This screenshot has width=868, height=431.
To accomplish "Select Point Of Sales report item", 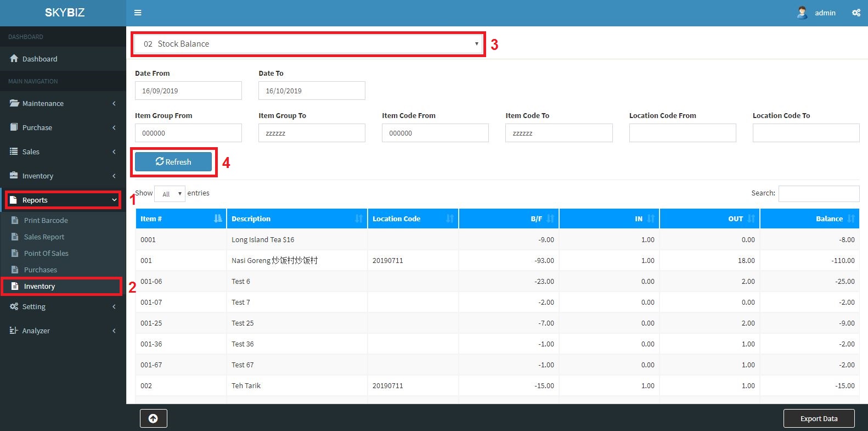I will (x=46, y=253).
